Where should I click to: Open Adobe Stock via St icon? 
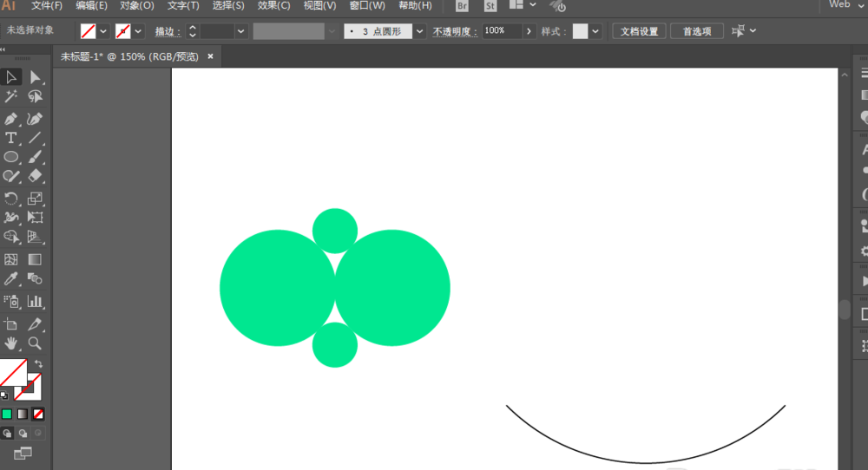tap(490, 6)
